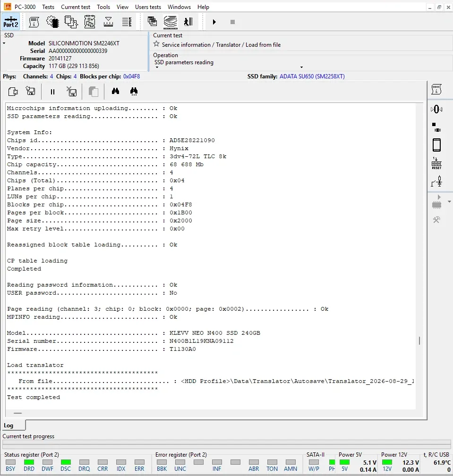Click the phone-shaped film frame sidebar icon

pos(436,145)
